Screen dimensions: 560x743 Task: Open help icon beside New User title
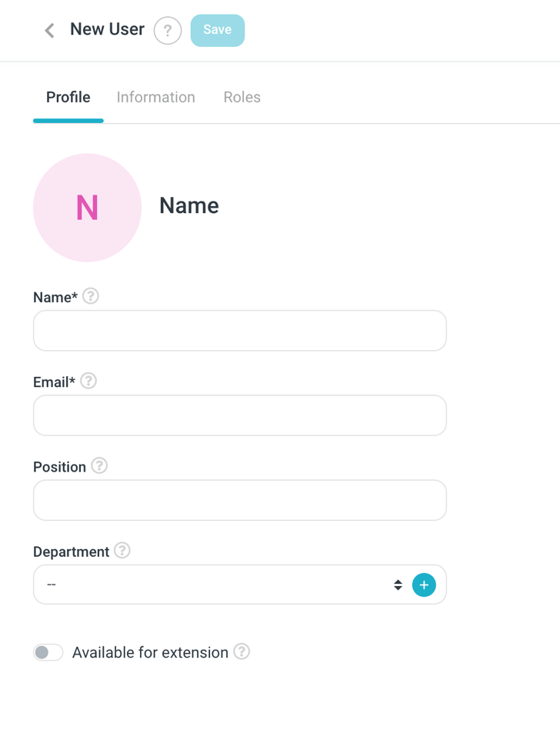pyautogui.click(x=168, y=31)
